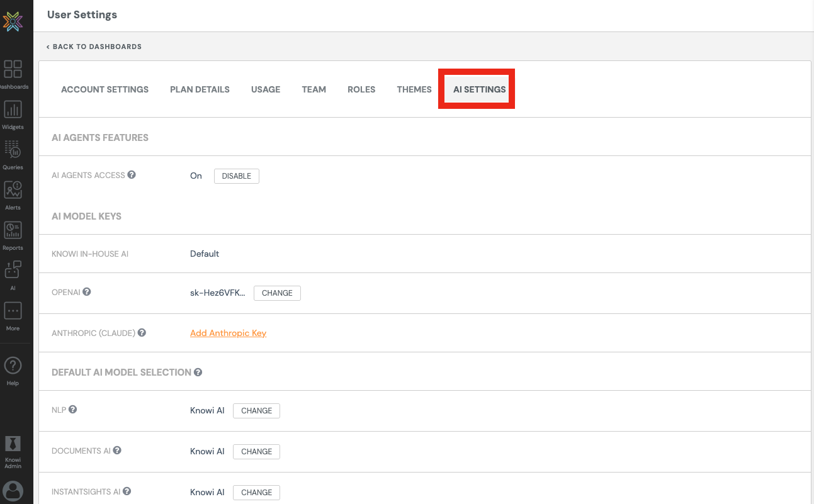This screenshot has height=504, width=814.
Task: Open the More menu in sidebar
Action: pos(13,311)
